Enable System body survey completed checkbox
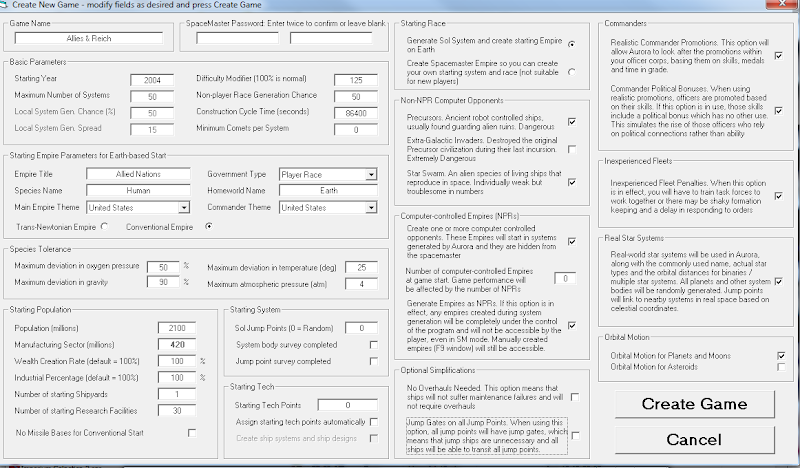800x468 pixels. 374,344
